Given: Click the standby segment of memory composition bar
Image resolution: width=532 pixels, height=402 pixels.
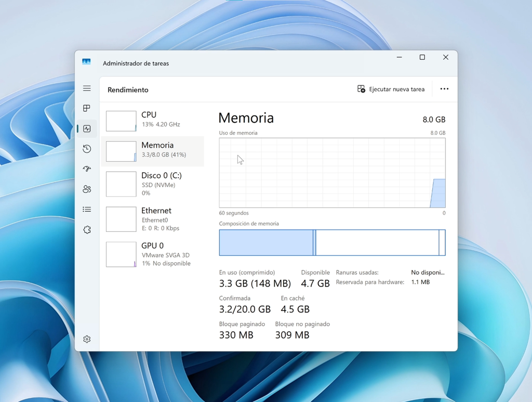Looking at the screenshot, I should point(377,242).
